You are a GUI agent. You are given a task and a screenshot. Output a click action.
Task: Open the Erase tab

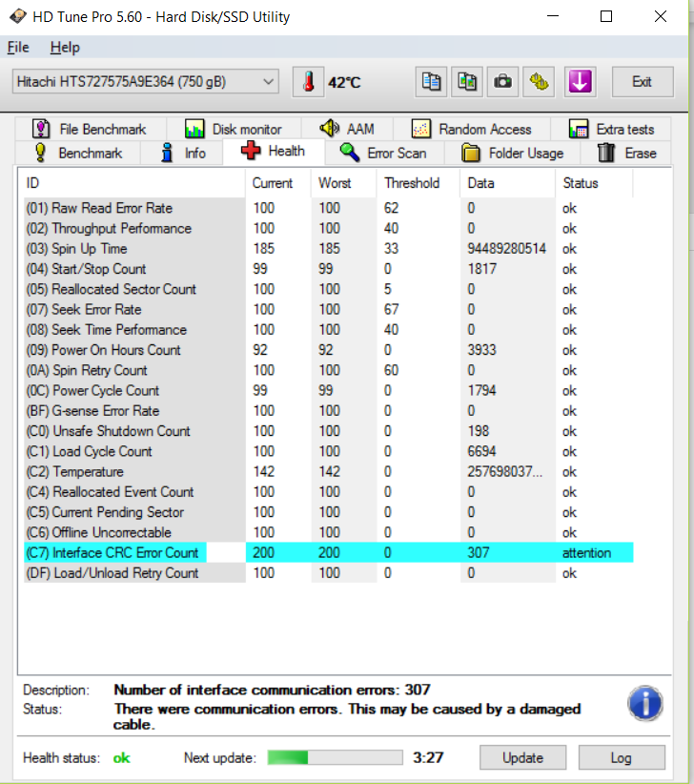point(626,153)
